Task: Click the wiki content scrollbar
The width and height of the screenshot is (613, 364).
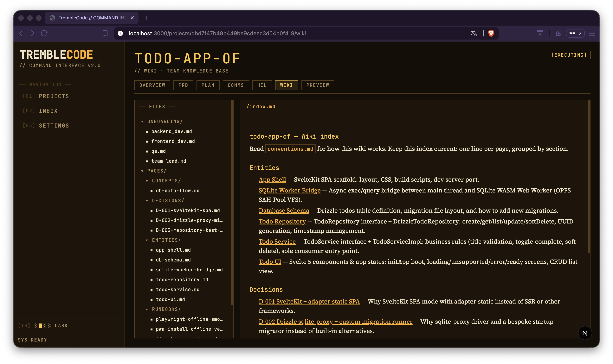Action: (589, 176)
